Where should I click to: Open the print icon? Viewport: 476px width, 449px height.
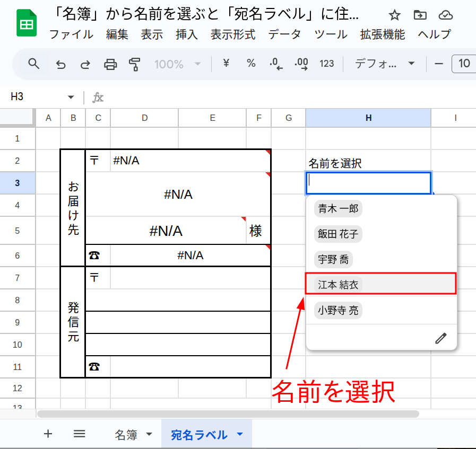(x=110, y=64)
